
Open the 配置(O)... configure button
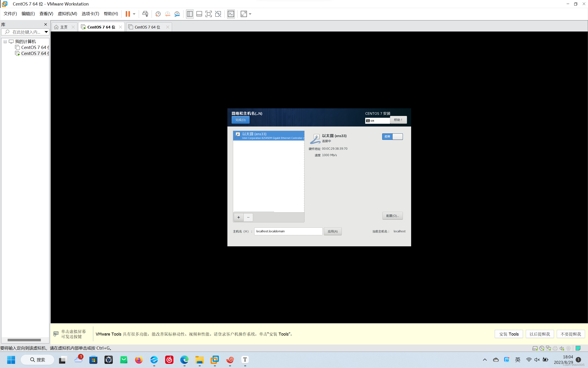point(392,216)
